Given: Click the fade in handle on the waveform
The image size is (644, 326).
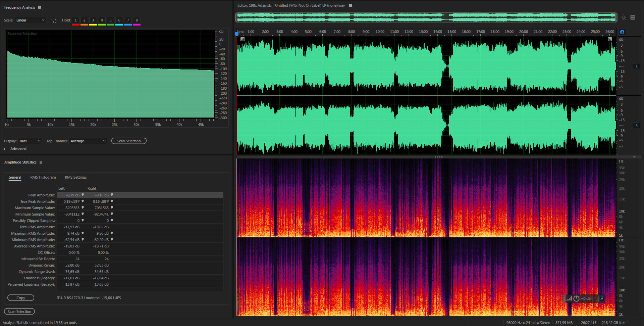Looking at the screenshot, I should click(243, 39).
